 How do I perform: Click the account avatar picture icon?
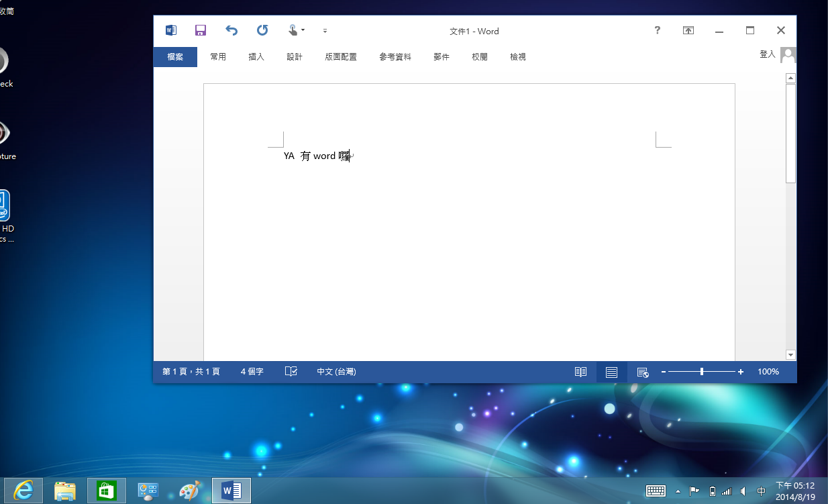point(788,55)
